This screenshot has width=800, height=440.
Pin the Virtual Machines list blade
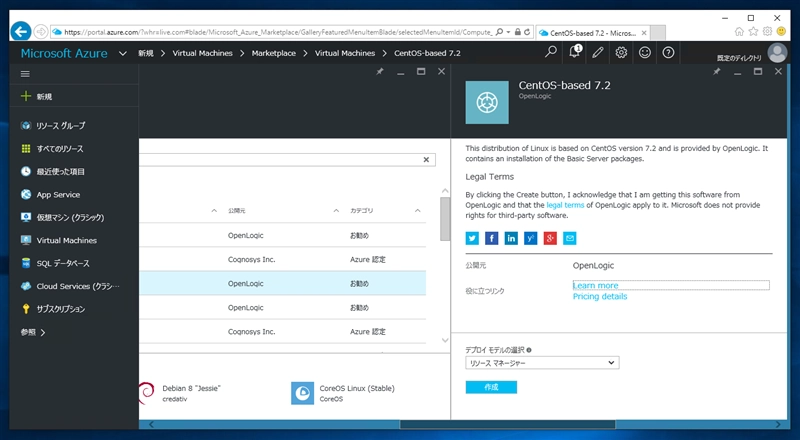pyautogui.click(x=380, y=71)
